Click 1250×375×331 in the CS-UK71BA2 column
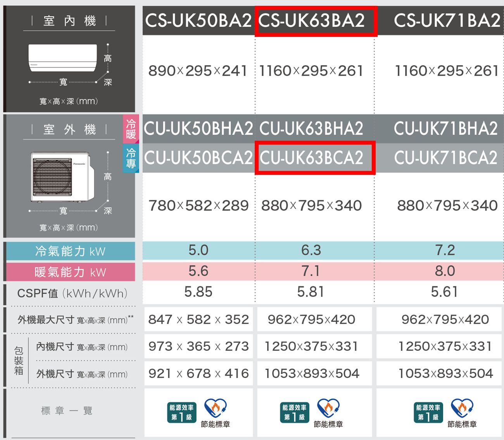Screen dimensions: 504x440 445,346
